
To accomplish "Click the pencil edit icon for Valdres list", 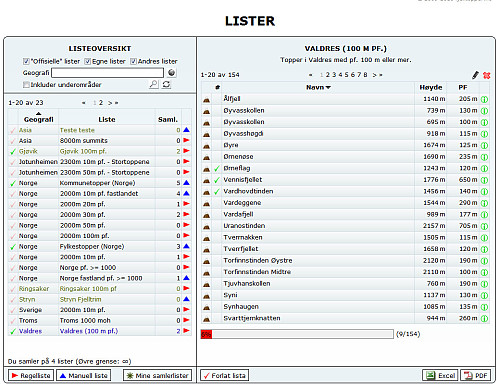I will 475,75.
